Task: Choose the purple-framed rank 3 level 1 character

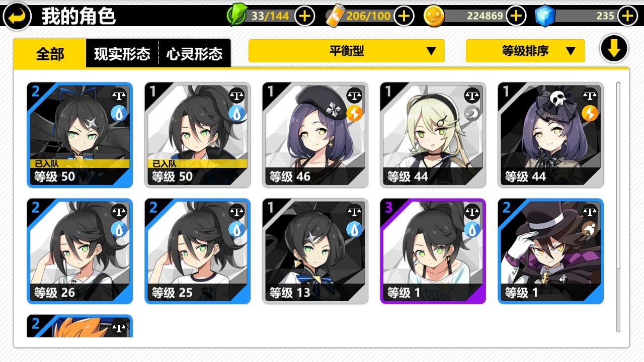Action: [433, 251]
